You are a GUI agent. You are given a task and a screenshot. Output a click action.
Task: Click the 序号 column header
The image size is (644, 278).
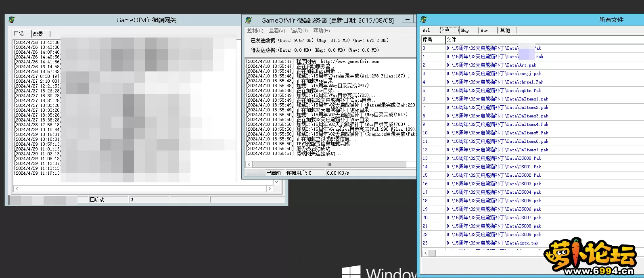(x=433, y=40)
